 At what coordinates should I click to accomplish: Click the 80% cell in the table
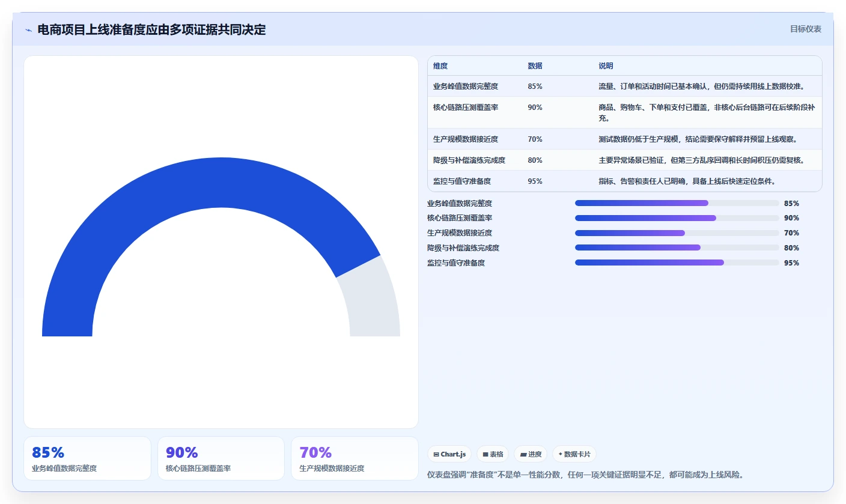(x=535, y=160)
